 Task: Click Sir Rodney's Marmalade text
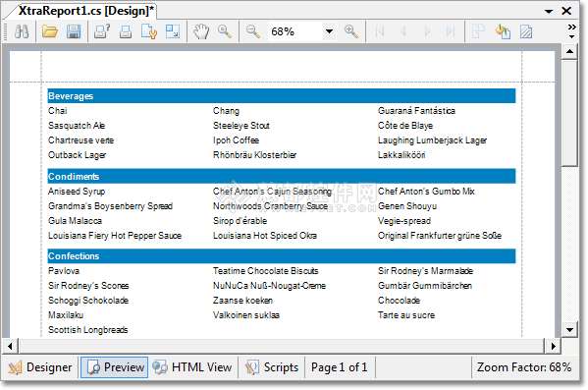tap(426, 271)
